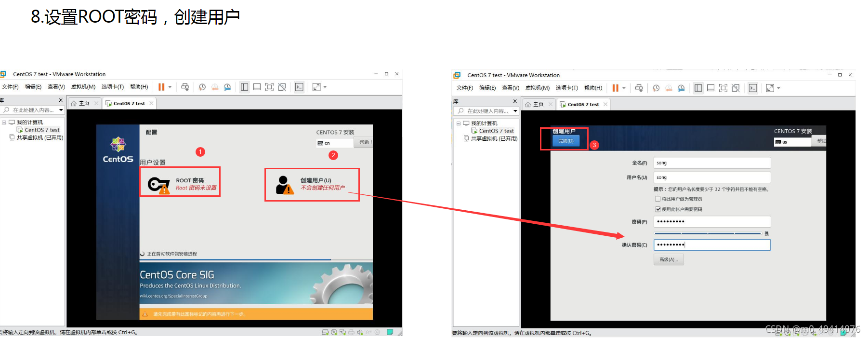
Task: Toggle library sidebar icon in 配置 window
Action: pos(244,87)
